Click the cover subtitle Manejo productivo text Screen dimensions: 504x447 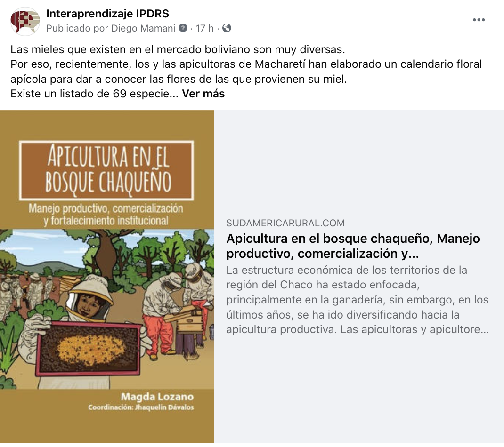tap(106, 214)
